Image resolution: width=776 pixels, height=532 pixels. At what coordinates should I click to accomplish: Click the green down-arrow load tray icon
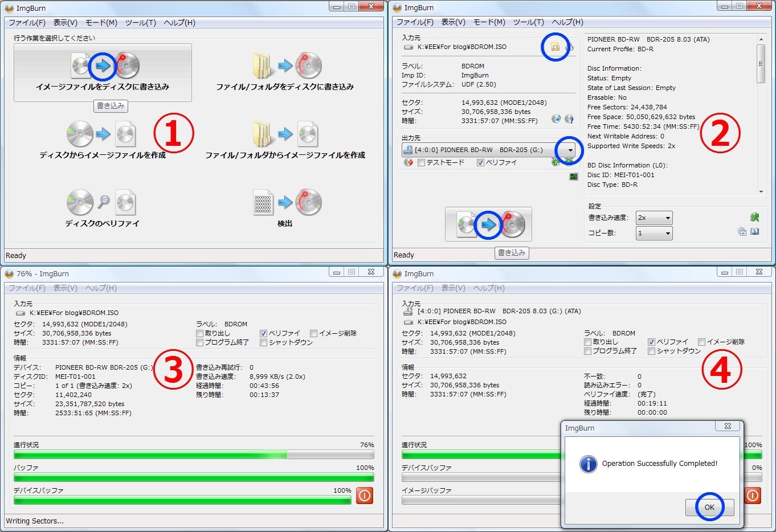pyautogui.click(x=569, y=162)
